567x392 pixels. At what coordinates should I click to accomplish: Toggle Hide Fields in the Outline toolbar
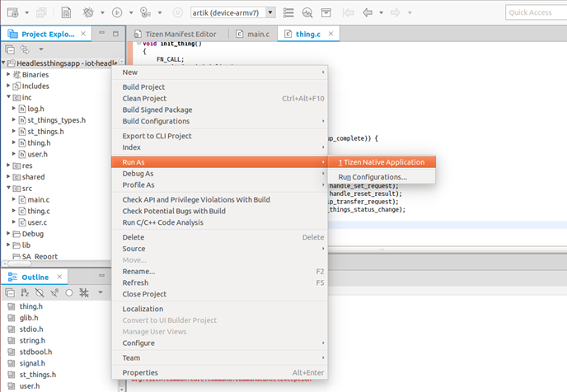pos(39,292)
